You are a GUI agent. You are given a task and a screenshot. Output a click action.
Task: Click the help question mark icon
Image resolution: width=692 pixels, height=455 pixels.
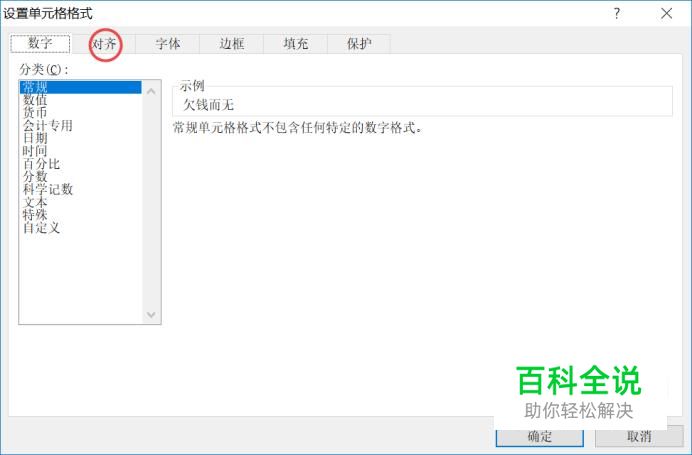[617, 13]
